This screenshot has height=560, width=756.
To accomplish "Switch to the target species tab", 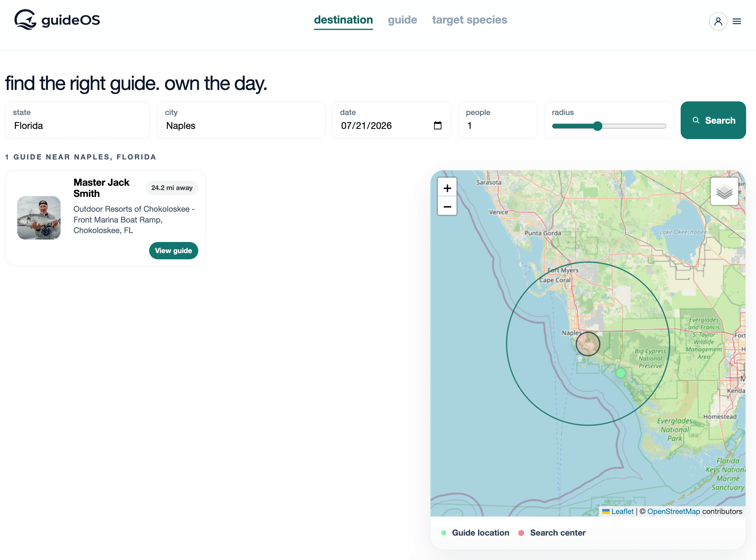I will click(469, 20).
